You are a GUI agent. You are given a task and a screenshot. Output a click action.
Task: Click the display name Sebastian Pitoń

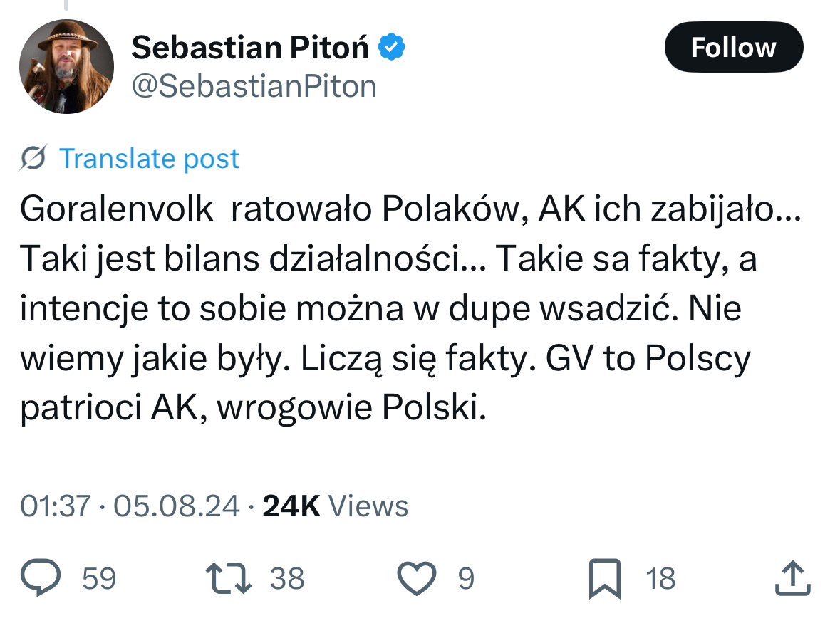251,48
